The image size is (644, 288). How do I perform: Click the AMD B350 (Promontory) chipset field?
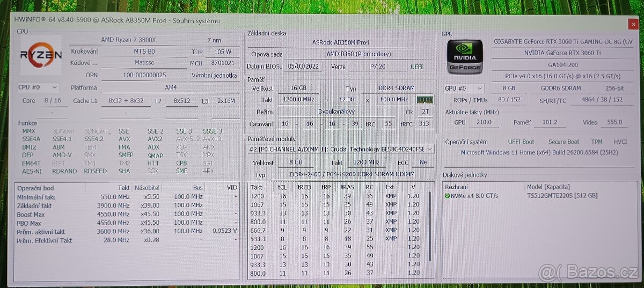358,54
